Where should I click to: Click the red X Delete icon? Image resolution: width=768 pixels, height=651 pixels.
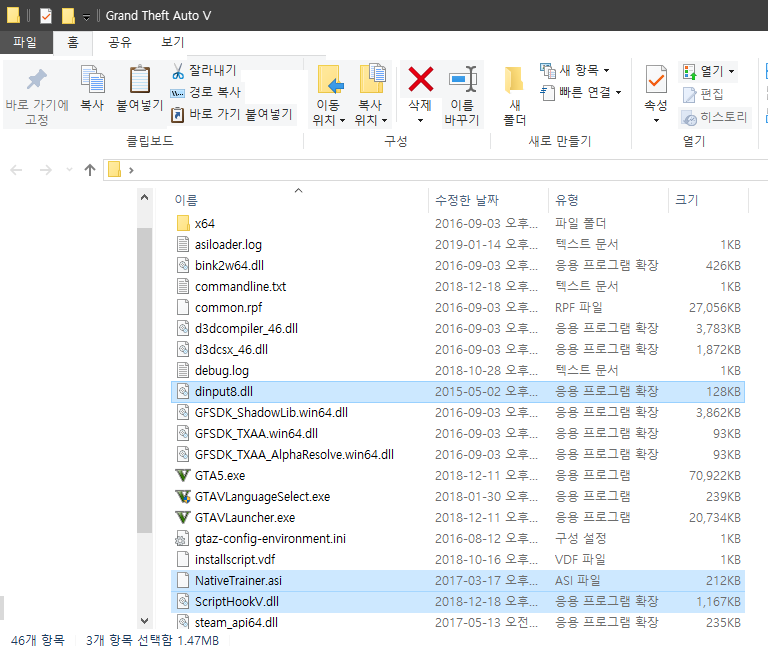tap(420, 80)
